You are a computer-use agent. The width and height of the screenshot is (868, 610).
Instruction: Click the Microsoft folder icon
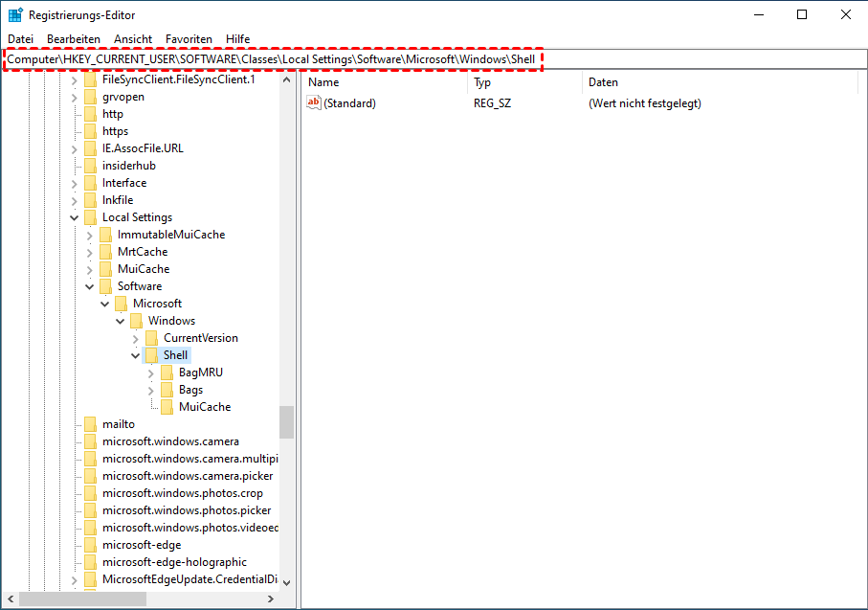(122, 304)
